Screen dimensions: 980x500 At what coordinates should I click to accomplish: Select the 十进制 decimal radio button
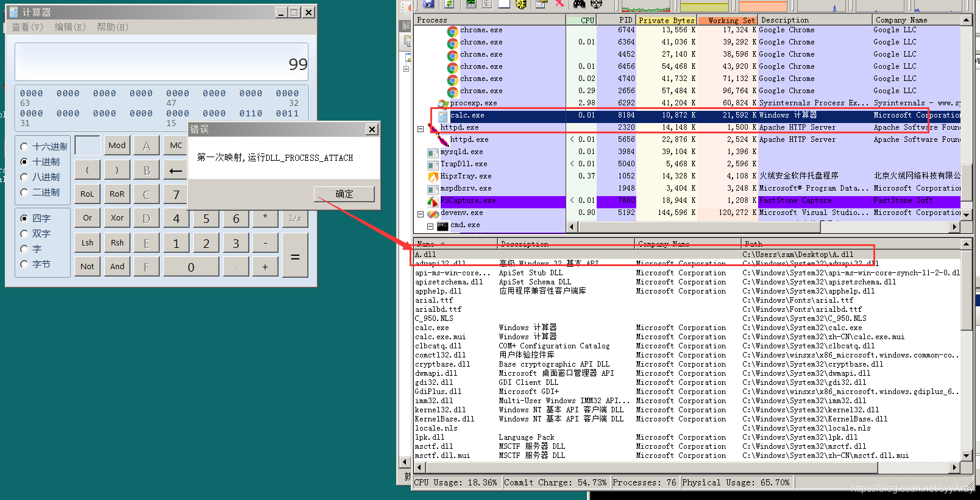pyautogui.click(x=24, y=162)
